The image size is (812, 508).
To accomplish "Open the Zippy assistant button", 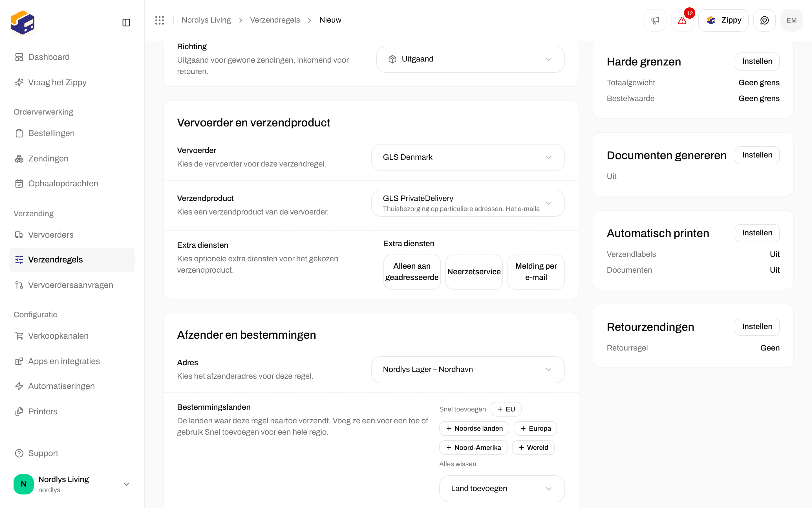I will [723, 20].
